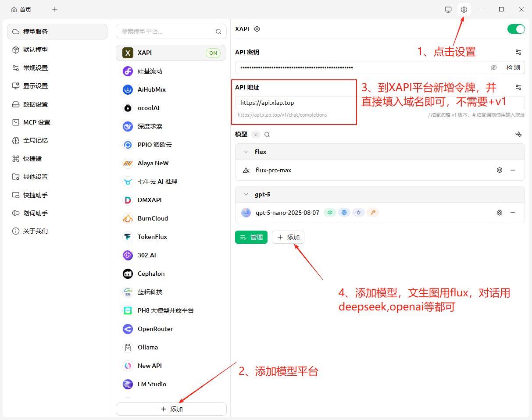Select Cephalon provider
The image size is (532, 420).
coord(171,274)
